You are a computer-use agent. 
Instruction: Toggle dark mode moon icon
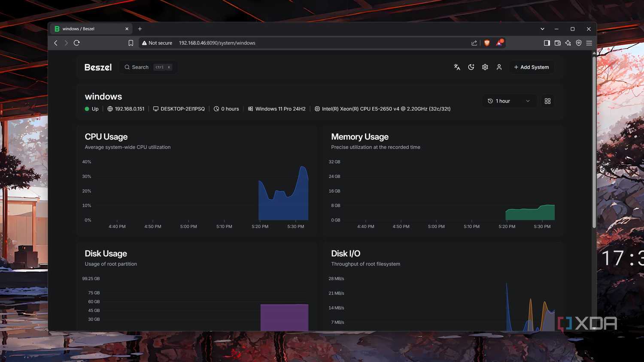(x=471, y=67)
